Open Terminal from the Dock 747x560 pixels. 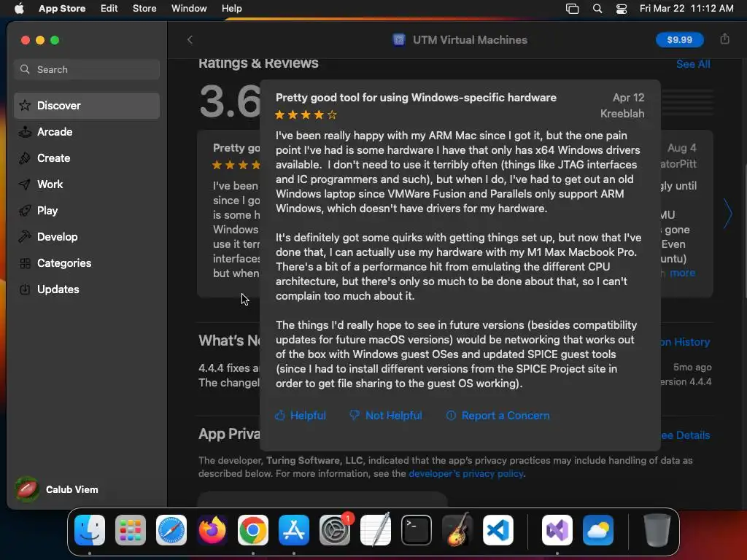[x=417, y=530]
